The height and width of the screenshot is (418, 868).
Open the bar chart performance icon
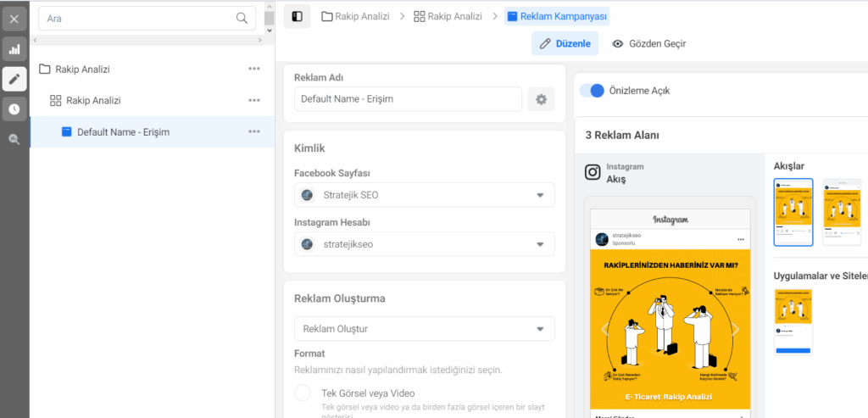click(x=14, y=49)
